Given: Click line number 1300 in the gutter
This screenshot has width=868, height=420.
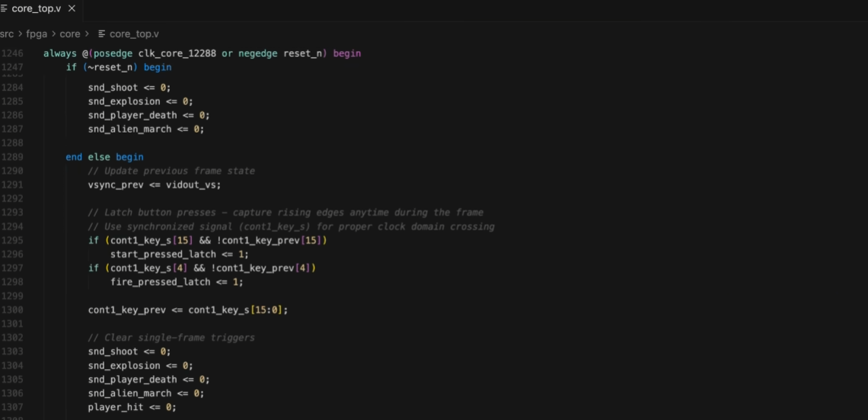Looking at the screenshot, I should tap(12, 309).
